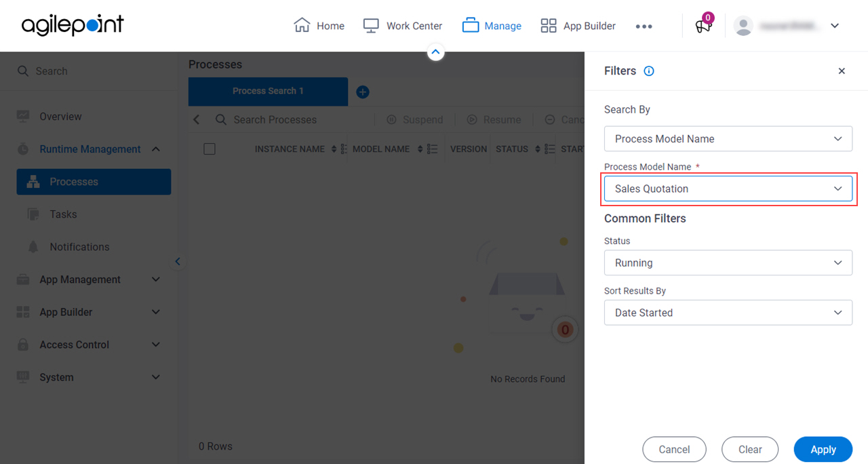868x464 pixels.
Task: Close the Filters panel
Action: [842, 71]
